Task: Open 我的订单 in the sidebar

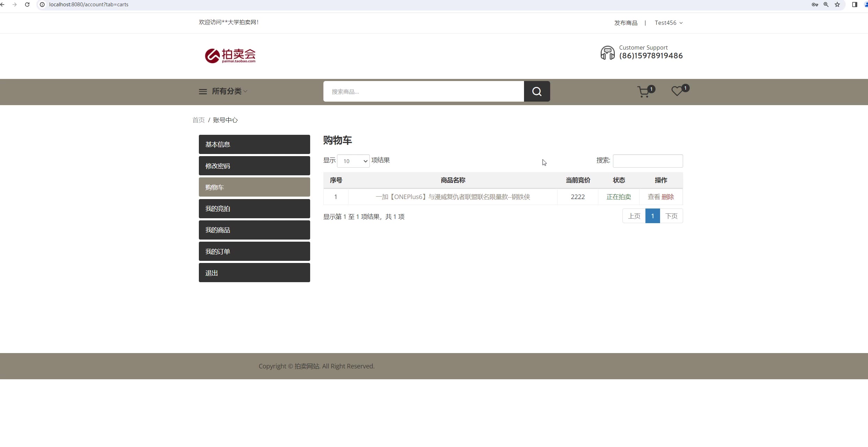Action: tap(254, 251)
